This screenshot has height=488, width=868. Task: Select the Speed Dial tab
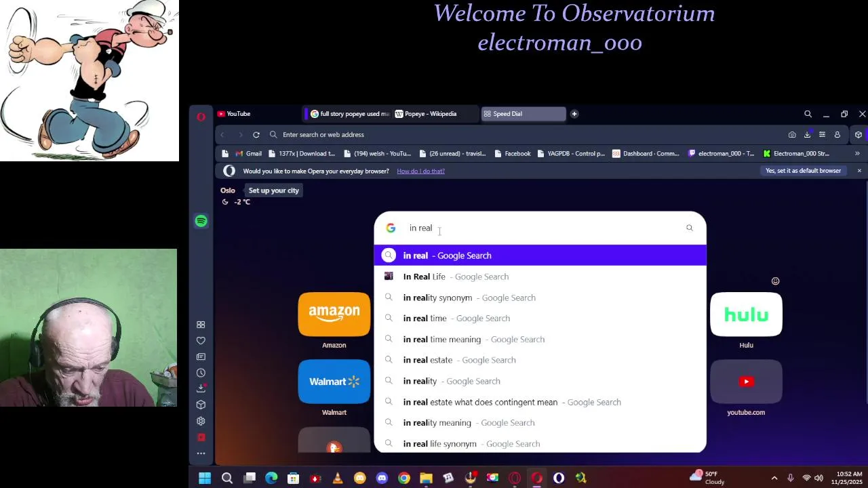523,114
